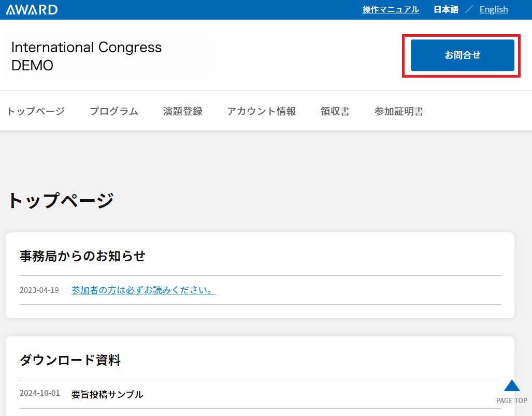Screen dimensions: 532x416
Task: Click the 事務局からのお知らせ heading
Action: pos(82,256)
